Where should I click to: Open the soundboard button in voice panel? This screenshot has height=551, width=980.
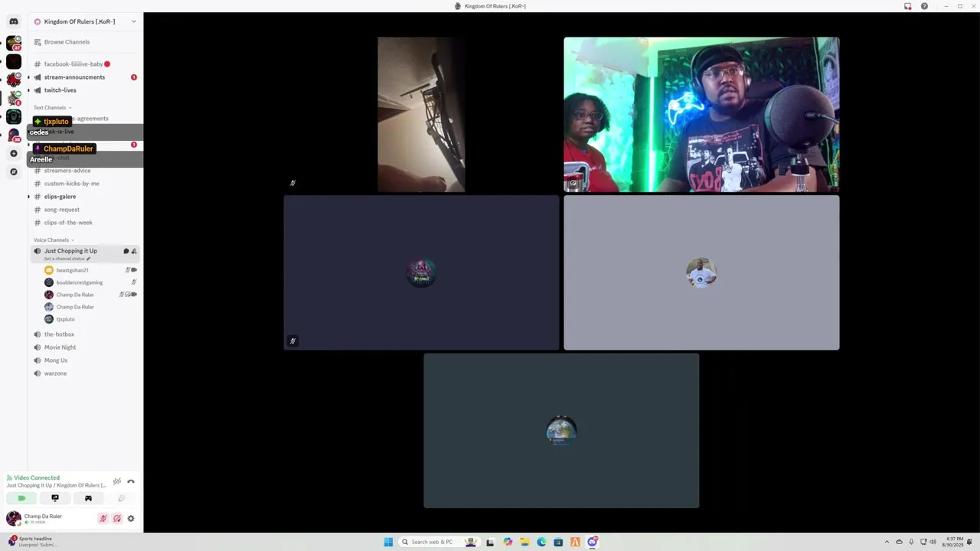click(121, 498)
